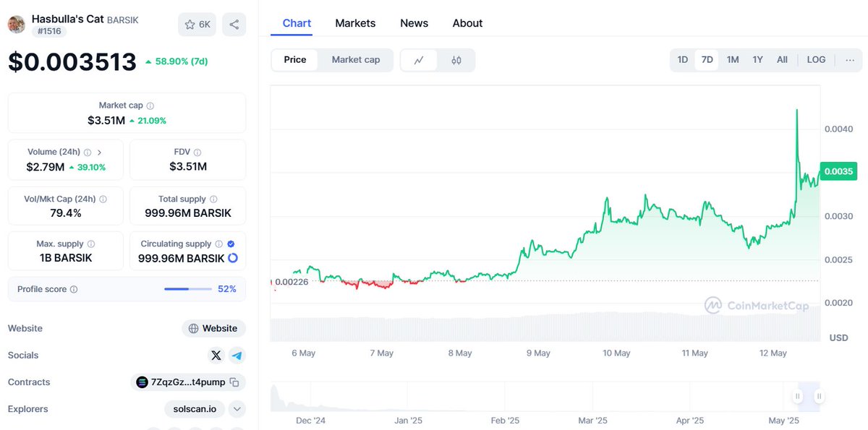Set chart range to All

click(x=782, y=60)
